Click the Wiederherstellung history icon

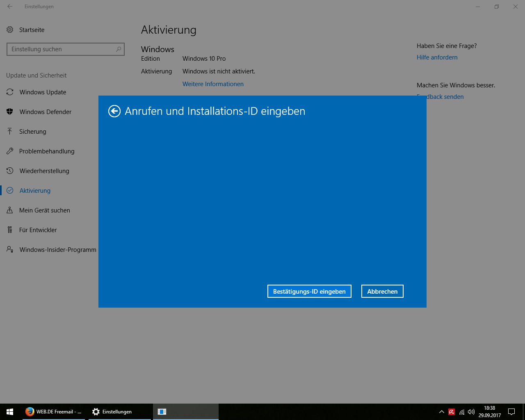(x=10, y=171)
